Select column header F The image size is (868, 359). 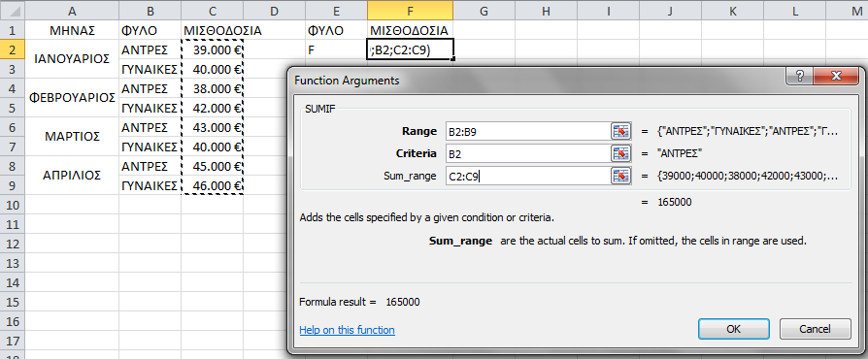point(410,10)
